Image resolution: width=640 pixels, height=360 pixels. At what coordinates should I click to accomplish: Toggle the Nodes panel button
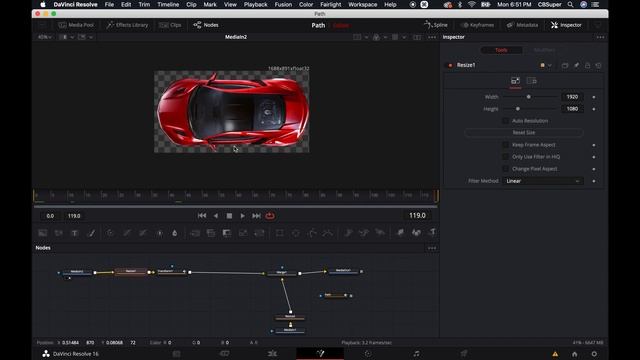pos(206,25)
